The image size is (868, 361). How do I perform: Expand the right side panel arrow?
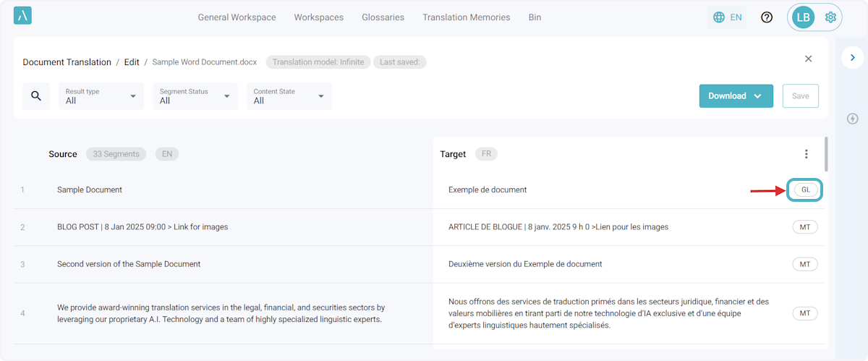[853, 57]
